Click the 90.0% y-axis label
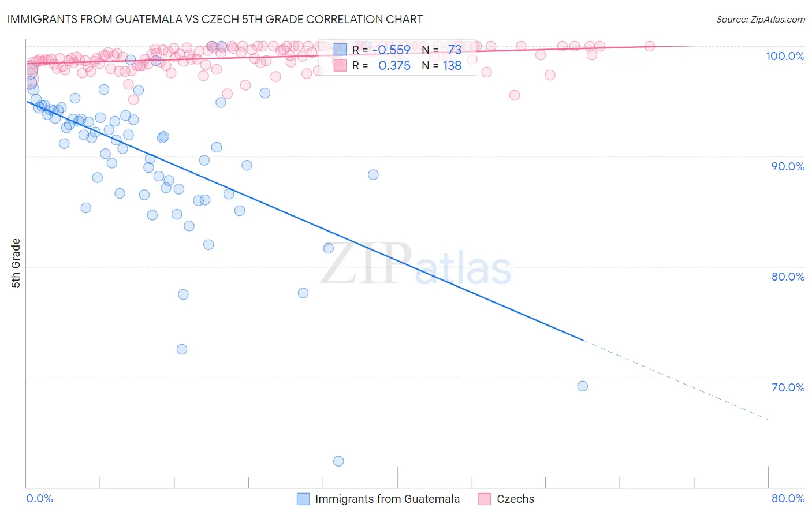The image size is (812, 515). pyautogui.click(x=788, y=166)
